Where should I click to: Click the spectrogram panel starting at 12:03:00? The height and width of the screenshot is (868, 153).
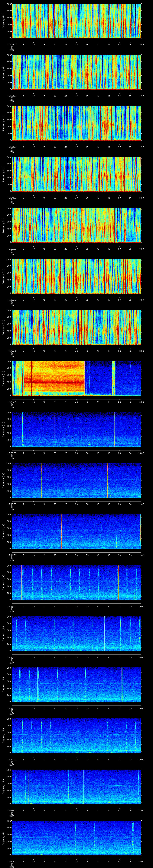[77, 123]
